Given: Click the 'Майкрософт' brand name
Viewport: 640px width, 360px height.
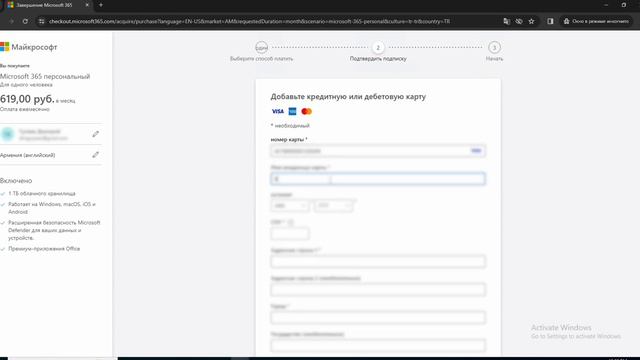Looking at the screenshot, I should 34,47.
